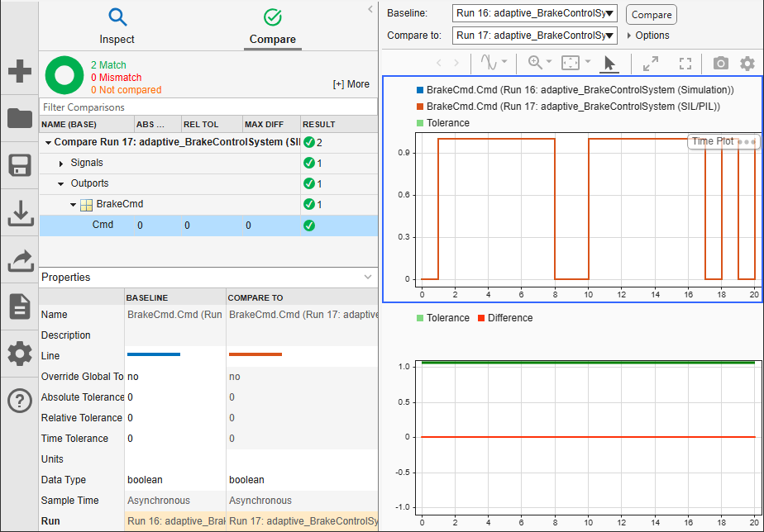This screenshot has width=764, height=532.
Task: Click the orange compare-to Line color swatch
Action: tap(255, 354)
